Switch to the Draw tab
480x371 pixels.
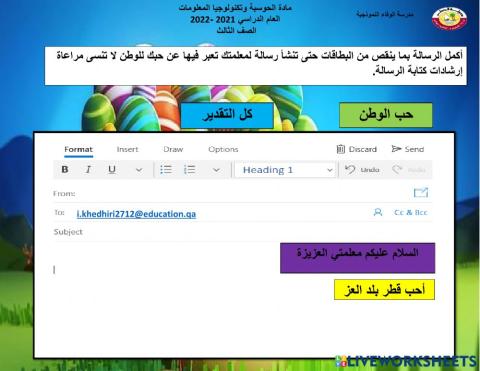click(173, 149)
